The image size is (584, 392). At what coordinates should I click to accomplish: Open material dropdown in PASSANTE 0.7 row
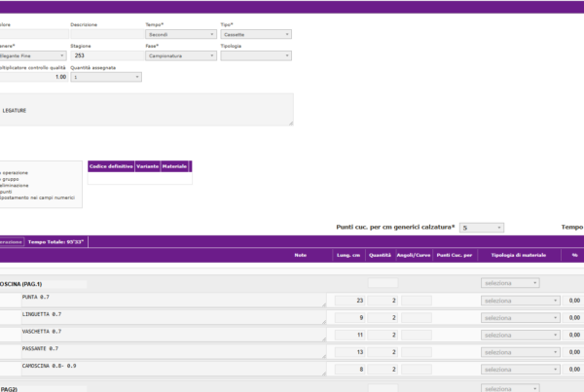(521, 352)
